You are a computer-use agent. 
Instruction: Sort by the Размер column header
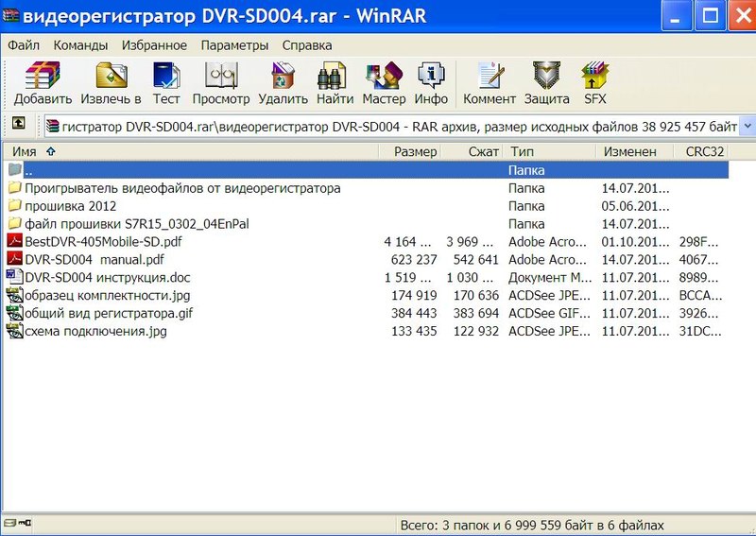tap(409, 151)
